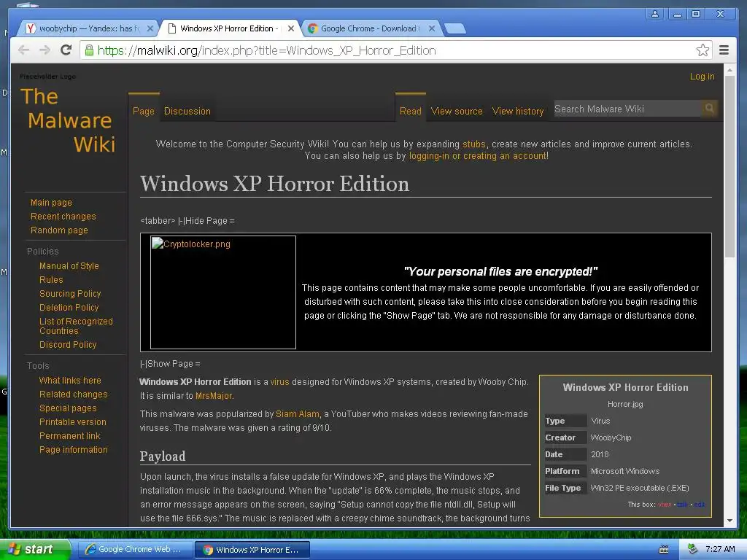
Task: Click the infobox edit link
Action: (x=700, y=505)
